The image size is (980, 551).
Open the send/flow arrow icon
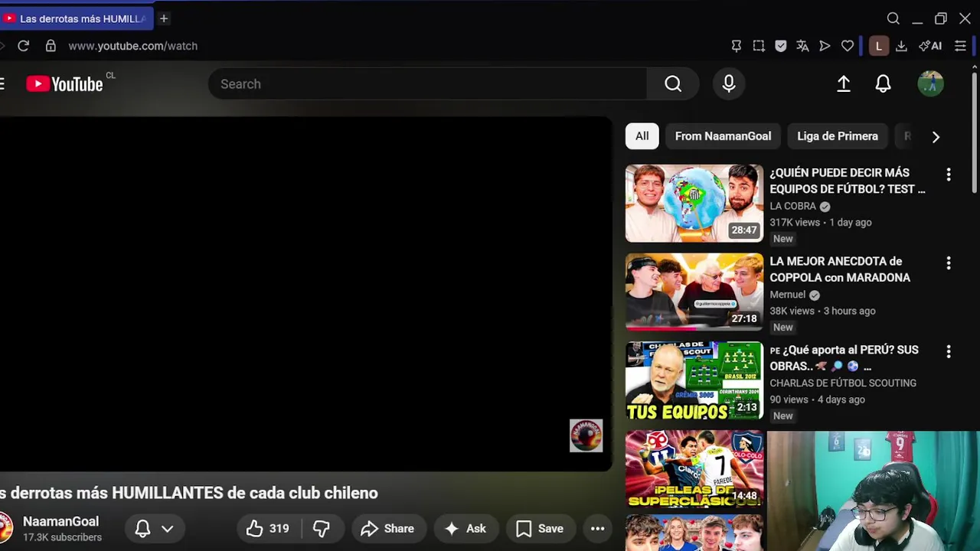[825, 46]
